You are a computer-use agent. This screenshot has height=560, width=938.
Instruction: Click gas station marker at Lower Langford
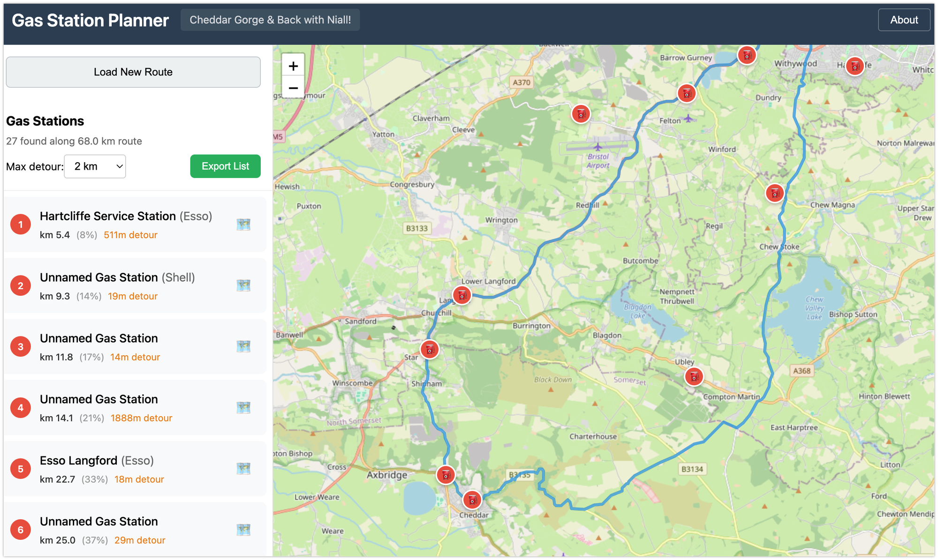[461, 295]
